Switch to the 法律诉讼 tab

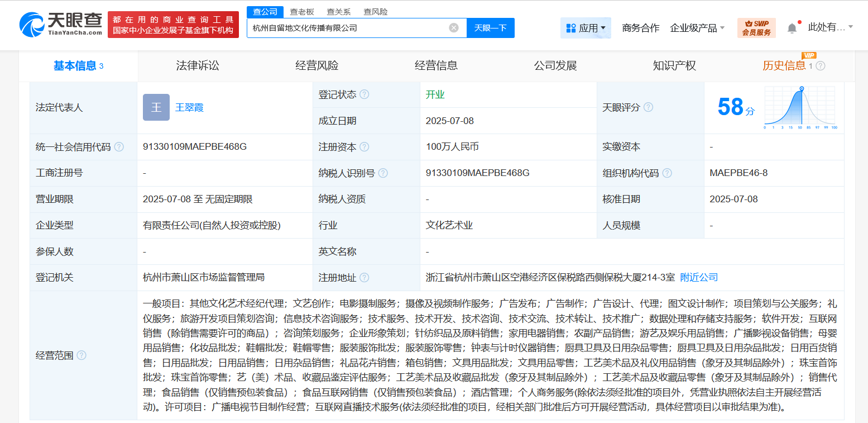coord(198,66)
